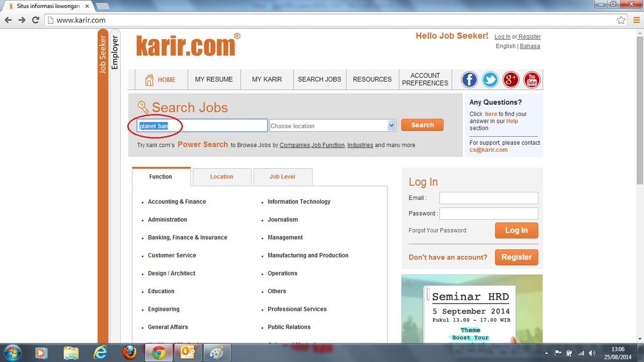
Task: Switch to the Location tab
Action: tap(222, 176)
